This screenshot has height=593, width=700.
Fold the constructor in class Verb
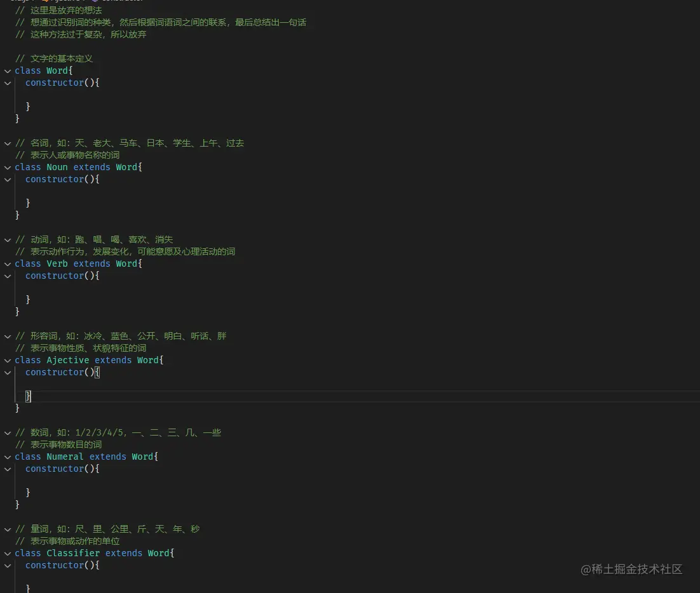point(8,276)
